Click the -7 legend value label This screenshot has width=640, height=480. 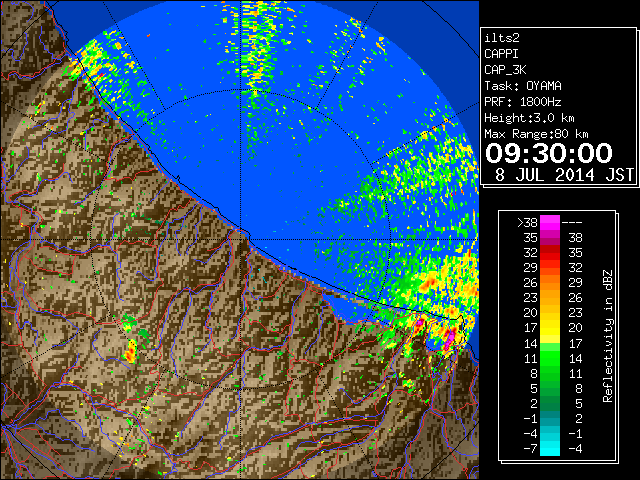[x=530, y=449]
